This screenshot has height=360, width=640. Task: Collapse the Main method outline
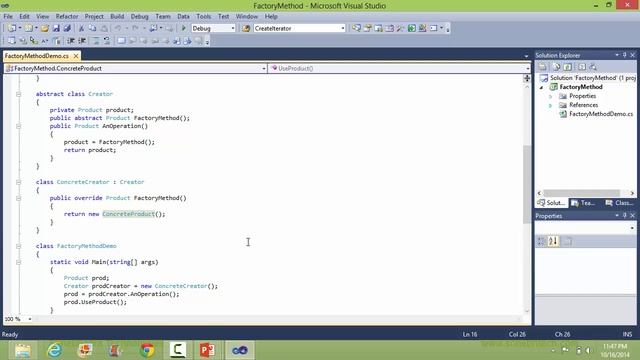[18, 262]
